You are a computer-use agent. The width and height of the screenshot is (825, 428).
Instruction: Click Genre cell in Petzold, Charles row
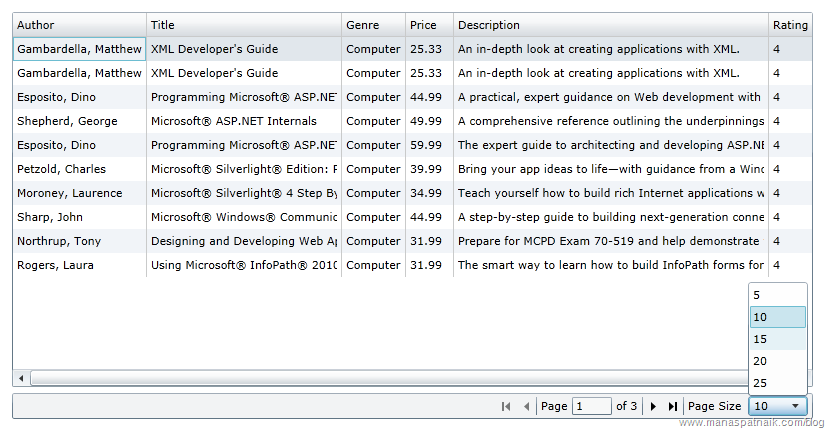374,169
